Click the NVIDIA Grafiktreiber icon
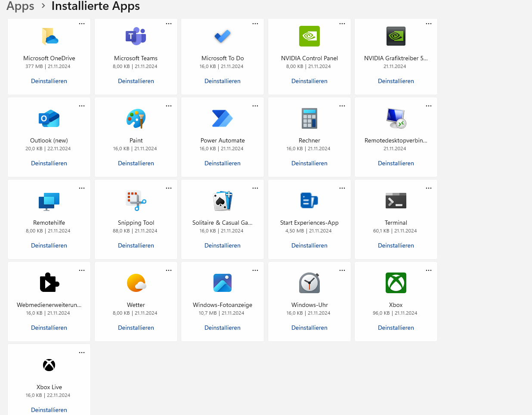 [396, 36]
